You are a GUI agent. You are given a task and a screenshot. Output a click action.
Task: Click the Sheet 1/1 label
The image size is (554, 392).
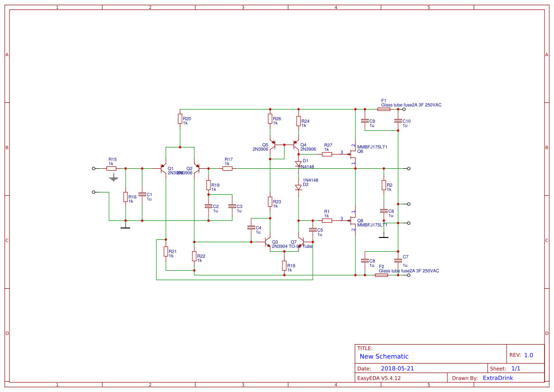[x=517, y=368]
